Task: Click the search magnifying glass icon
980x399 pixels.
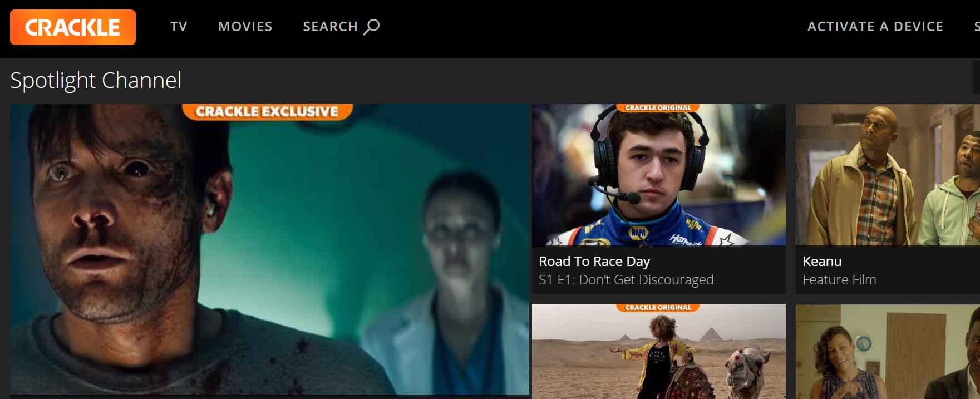Action: click(x=372, y=27)
